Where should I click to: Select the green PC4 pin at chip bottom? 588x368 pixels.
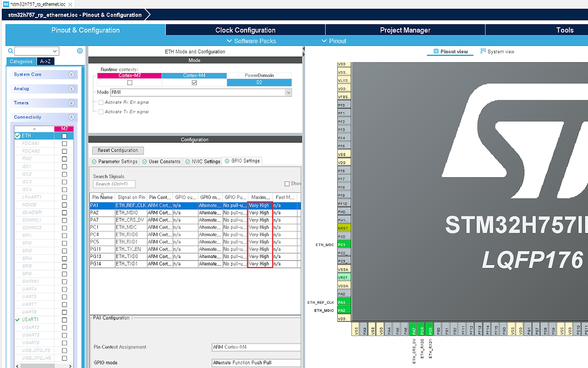tap(422, 329)
